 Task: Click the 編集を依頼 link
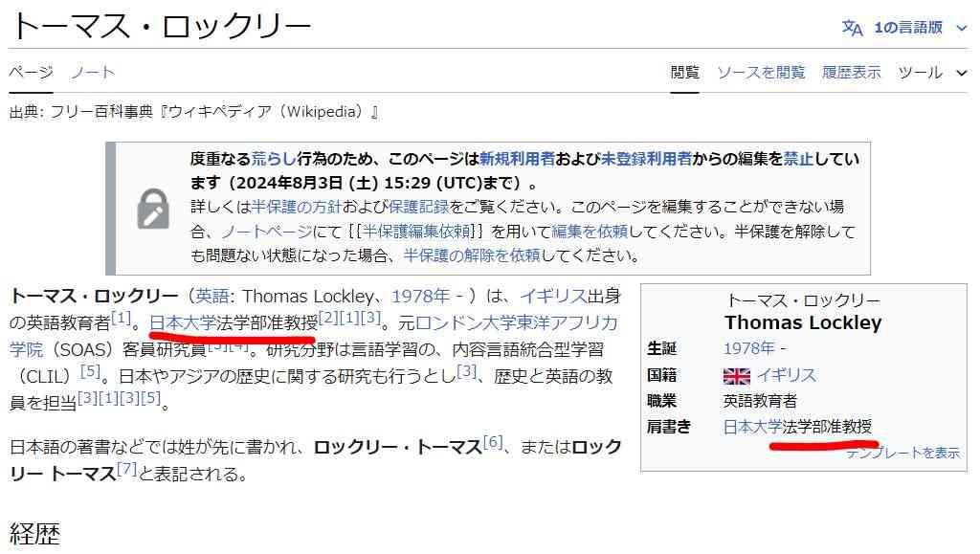click(x=590, y=232)
